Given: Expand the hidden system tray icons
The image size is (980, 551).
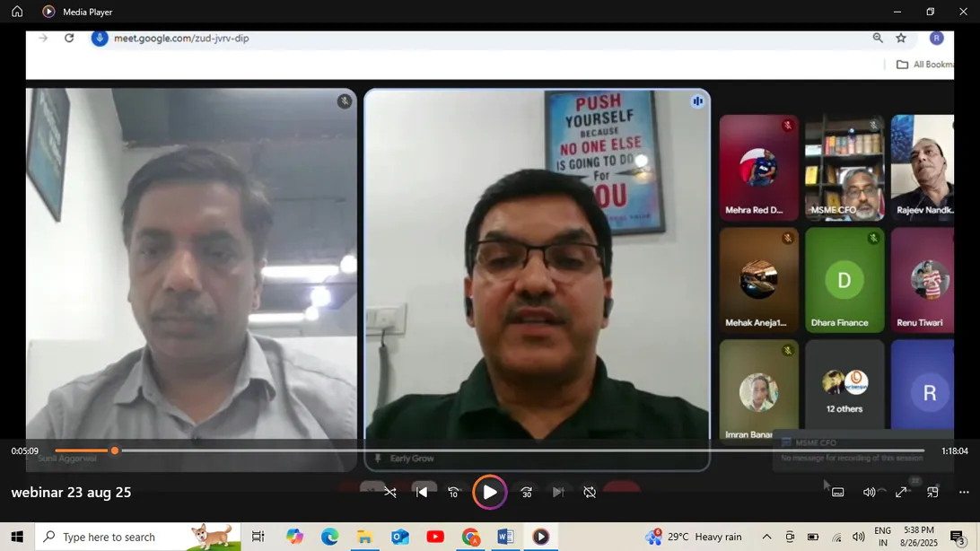Looking at the screenshot, I should (766, 537).
